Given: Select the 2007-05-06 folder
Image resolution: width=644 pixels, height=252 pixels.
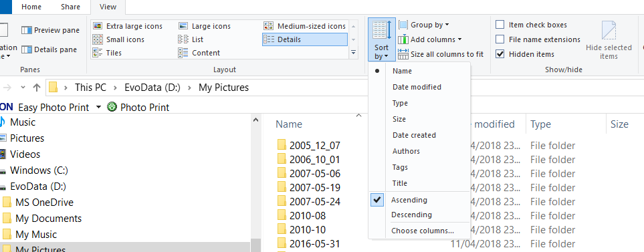Looking at the screenshot, I should [x=308, y=174].
